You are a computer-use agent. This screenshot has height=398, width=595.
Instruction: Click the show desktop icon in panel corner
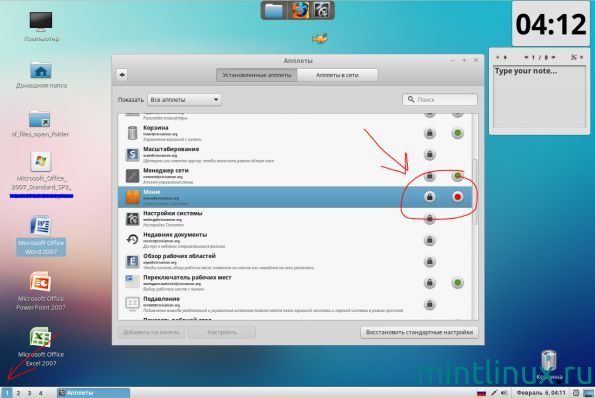pyautogui.click(x=589, y=393)
